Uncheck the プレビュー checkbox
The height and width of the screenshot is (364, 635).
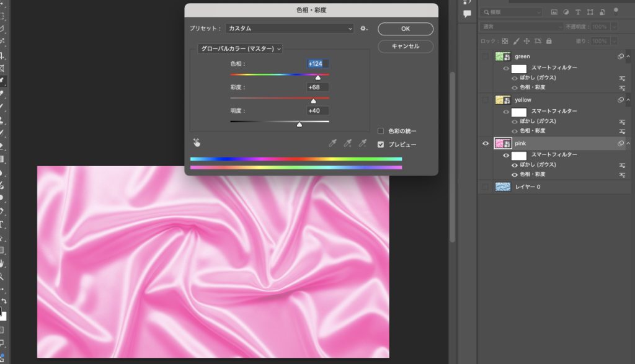381,144
